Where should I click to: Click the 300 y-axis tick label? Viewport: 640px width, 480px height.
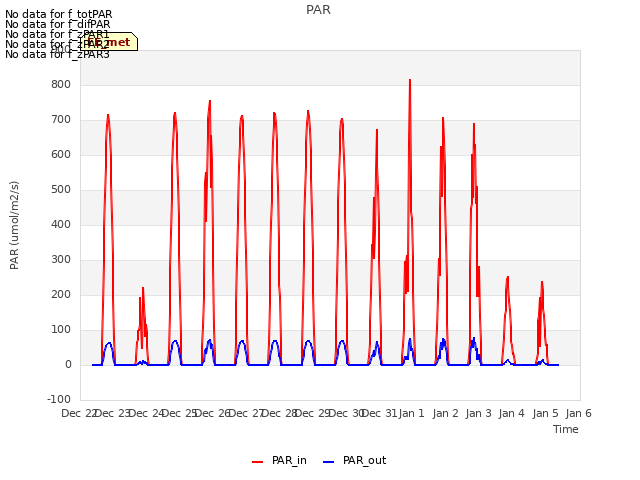(x=61, y=260)
